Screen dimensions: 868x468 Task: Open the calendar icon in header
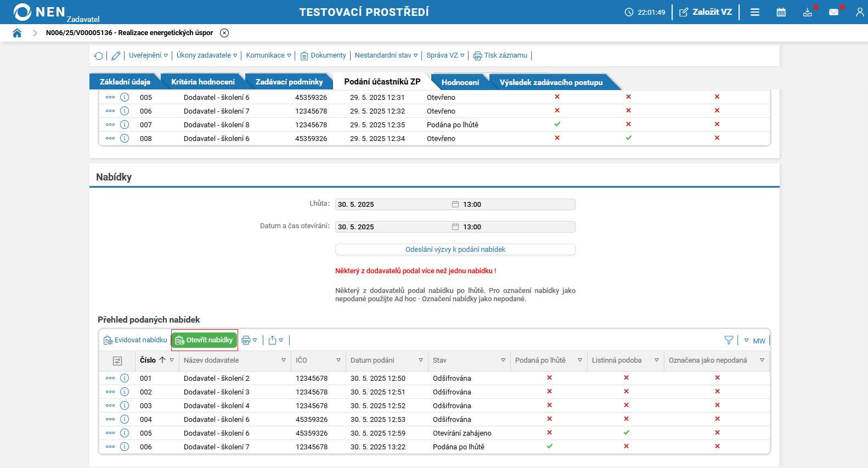pyautogui.click(x=781, y=12)
